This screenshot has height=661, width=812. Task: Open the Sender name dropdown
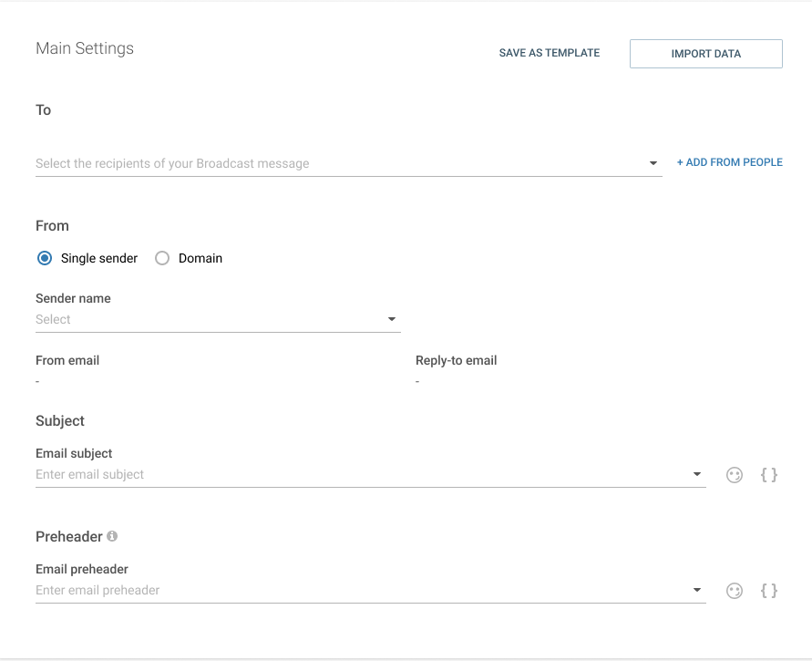[x=392, y=319]
